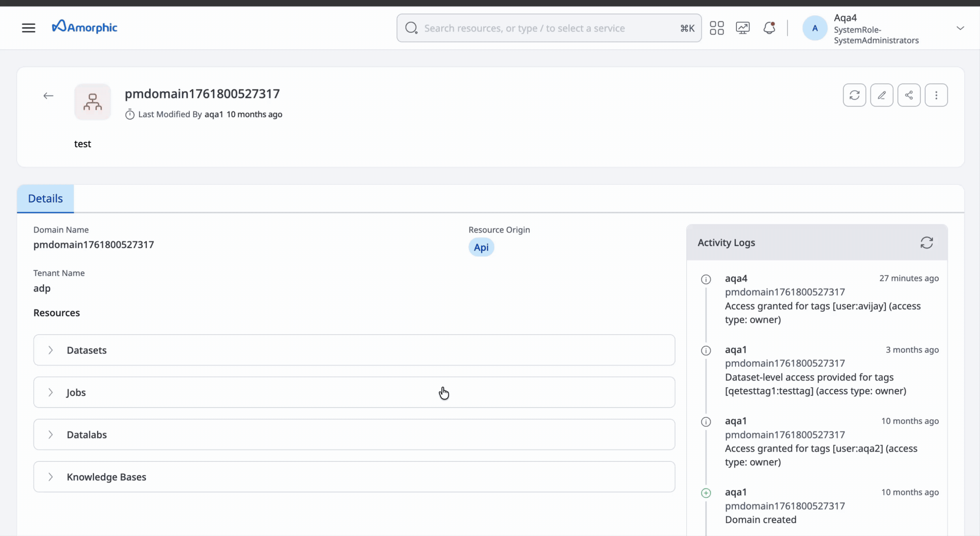Select the Details tab
980x536 pixels.
pos(45,198)
